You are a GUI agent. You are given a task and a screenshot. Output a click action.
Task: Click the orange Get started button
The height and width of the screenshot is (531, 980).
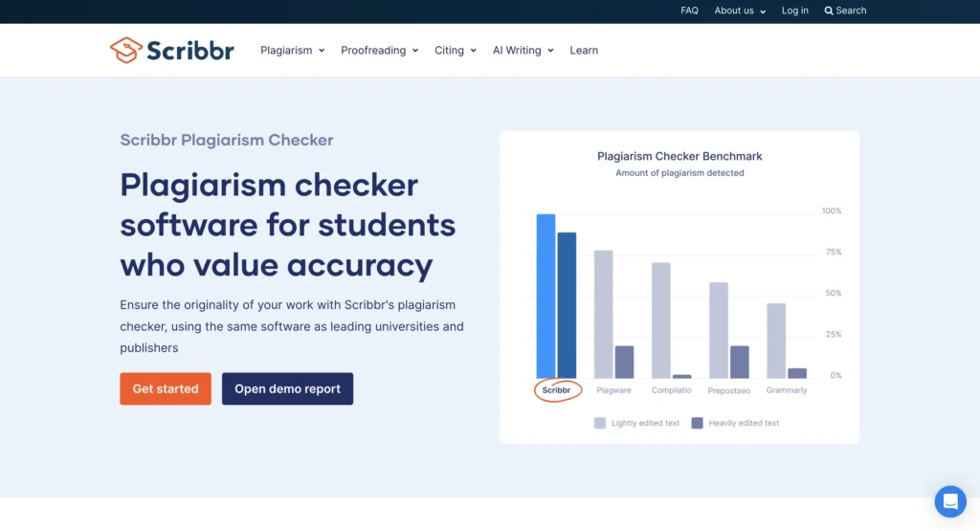click(x=166, y=388)
